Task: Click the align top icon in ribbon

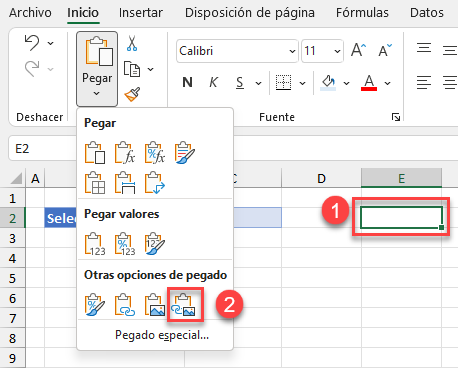Action: pyautogui.click(x=424, y=49)
